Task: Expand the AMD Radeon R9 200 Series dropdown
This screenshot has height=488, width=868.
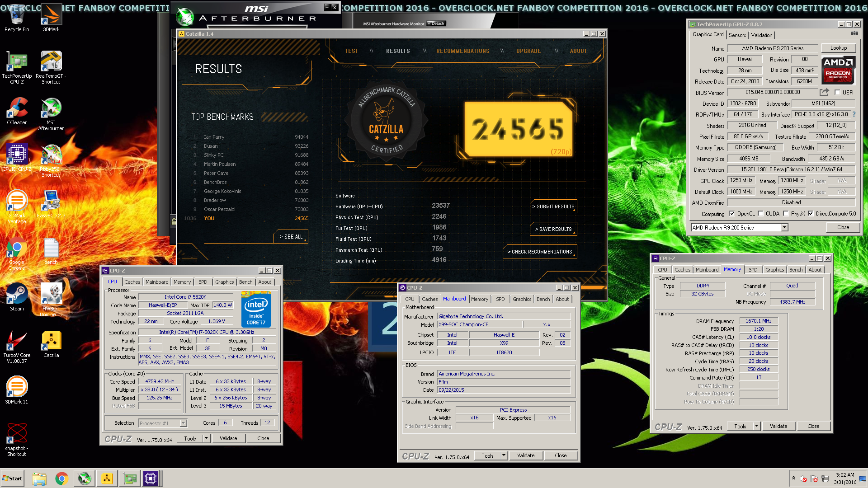Action: tap(785, 228)
